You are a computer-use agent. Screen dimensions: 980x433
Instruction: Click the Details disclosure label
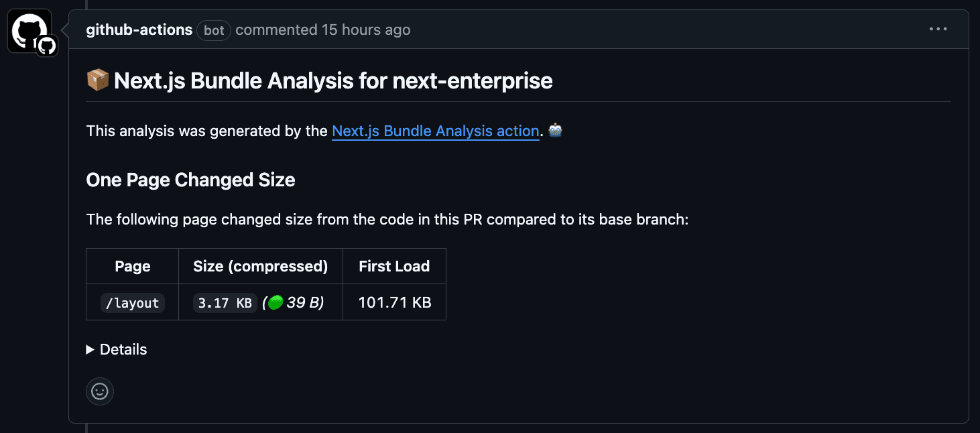[x=123, y=349]
